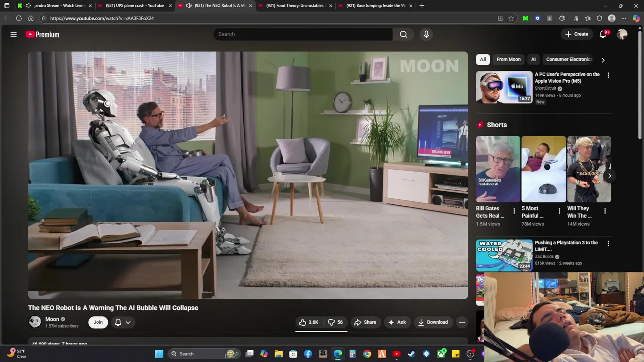Click the browser address bar URL
This screenshot has height=362, width=644.
click(102, 18)
